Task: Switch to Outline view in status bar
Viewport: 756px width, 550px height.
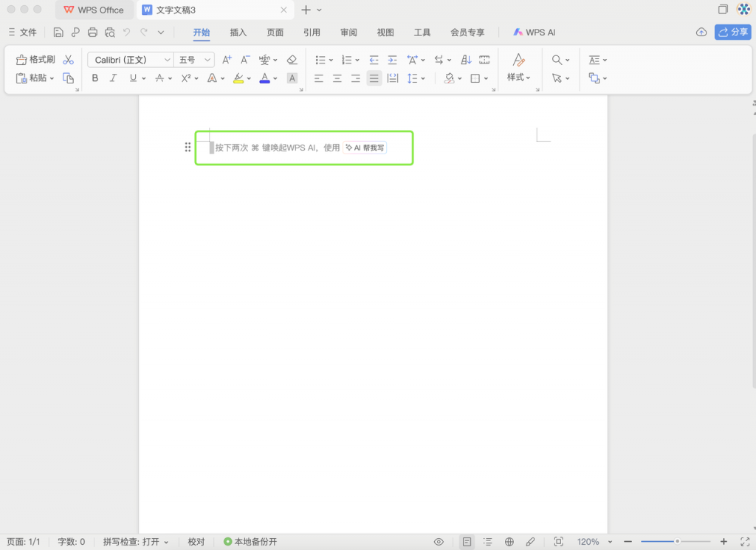Action: pos(488,542)
